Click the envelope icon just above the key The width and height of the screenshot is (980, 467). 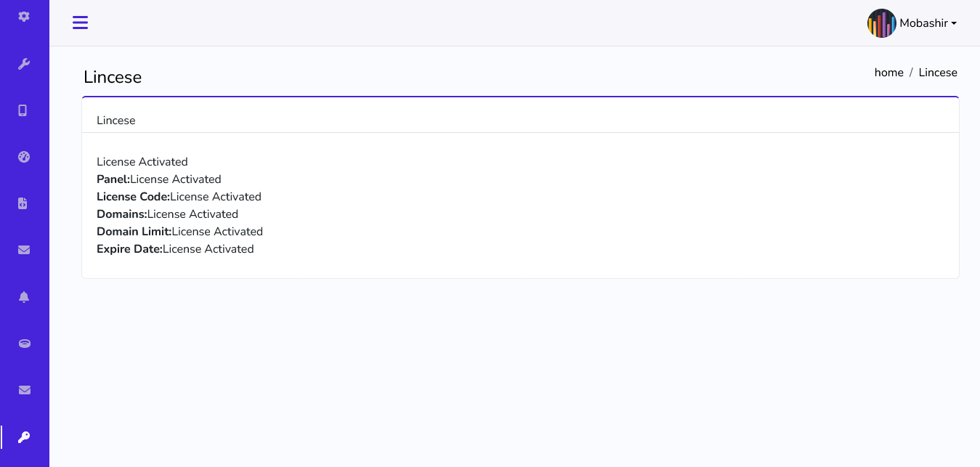coord(24,390)
